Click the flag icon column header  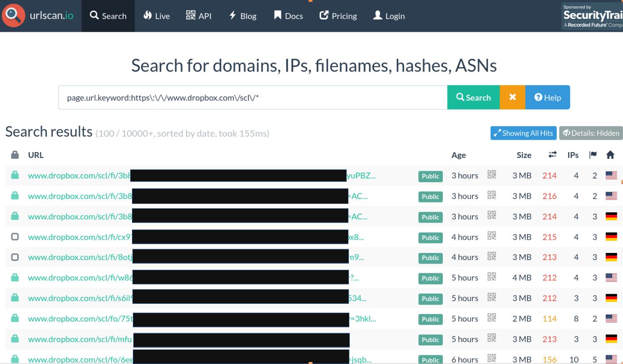click(x=593, y=155)
